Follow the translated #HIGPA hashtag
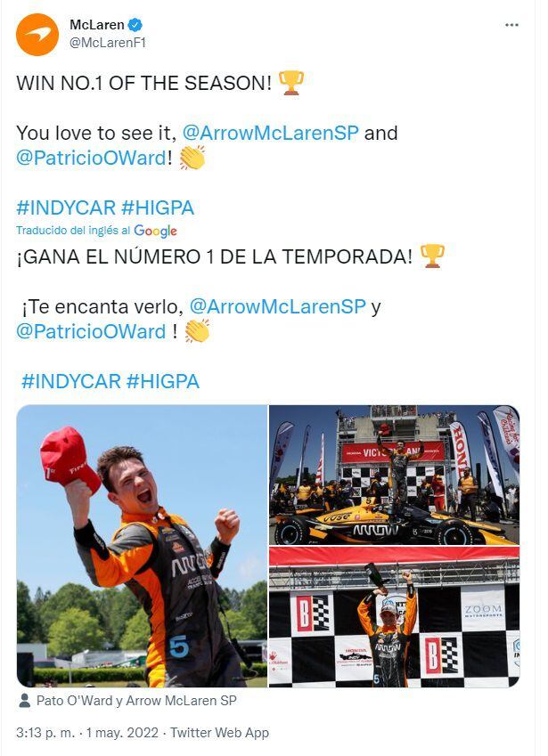Viewport: 548px width, 756px height. click(x=163, y=381)
